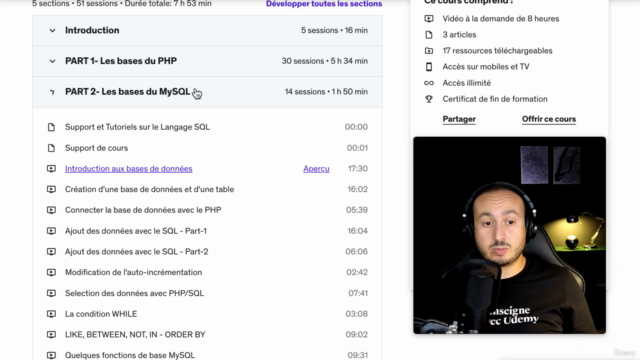640x360 pixels.
Task: Select Connecter la base de données avec le PHP
Action: (143, 210)
